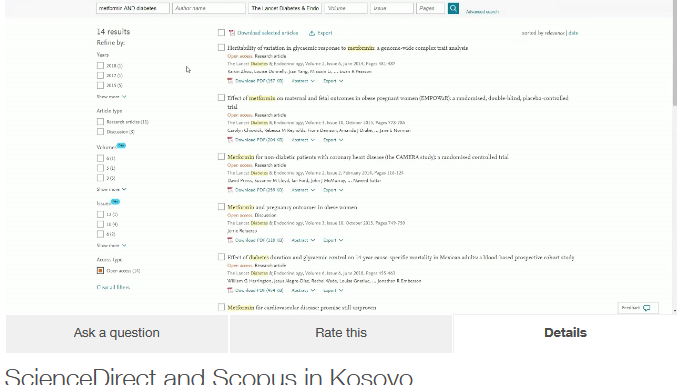
Task: Open Export dropdown for Mexican adults article
Action: coord(333,290)
